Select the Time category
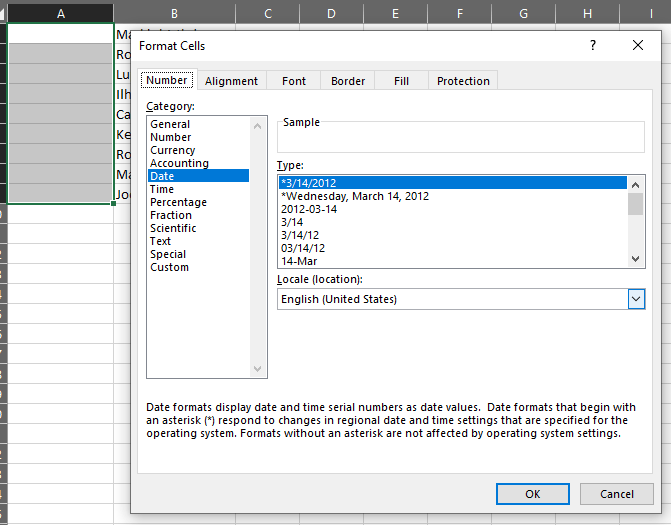 [162, 189]
